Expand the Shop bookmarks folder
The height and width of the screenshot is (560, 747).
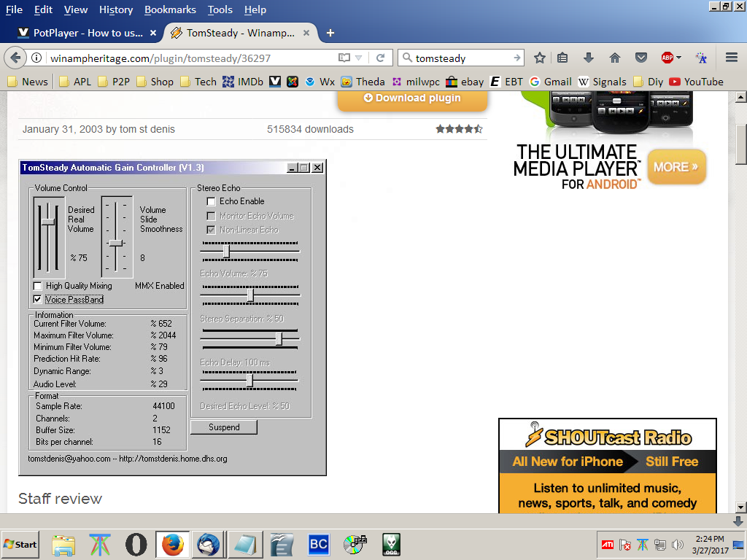155,82
